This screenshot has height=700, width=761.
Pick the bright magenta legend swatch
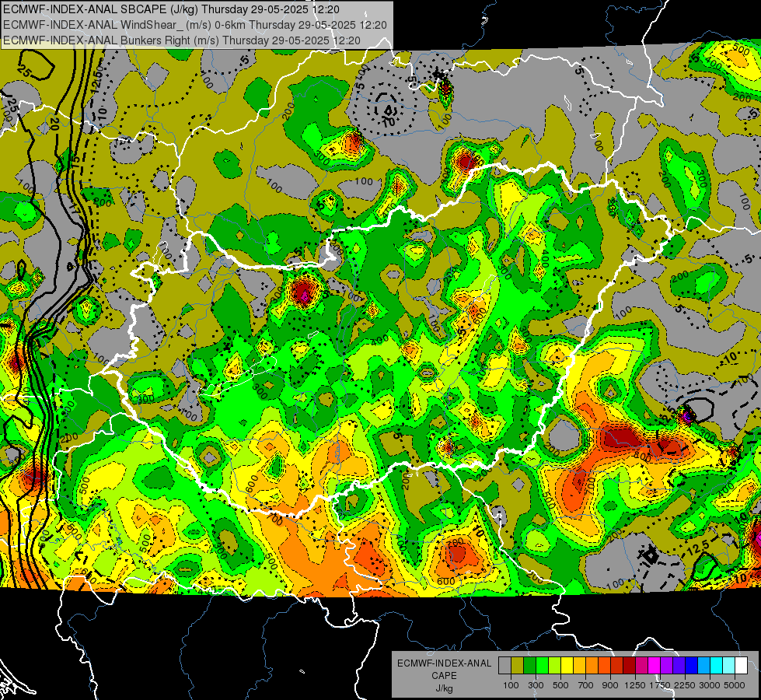pyautogui.click(x=655, y=666)
